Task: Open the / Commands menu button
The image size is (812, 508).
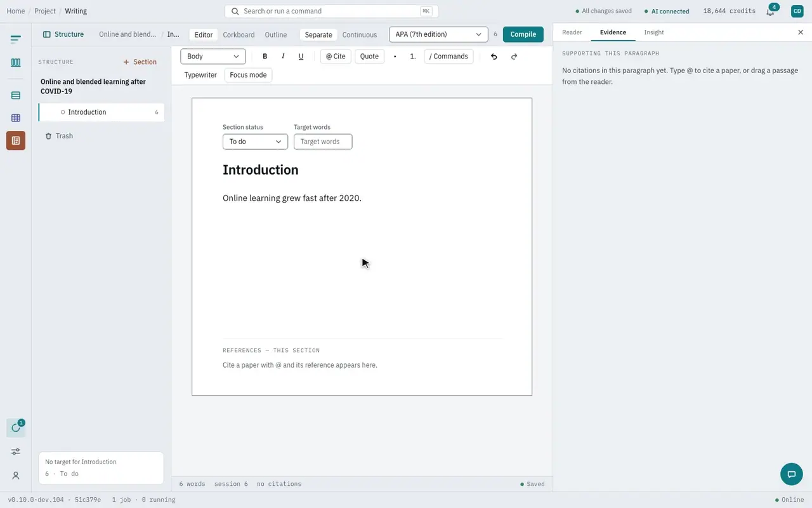Action: 449,57
